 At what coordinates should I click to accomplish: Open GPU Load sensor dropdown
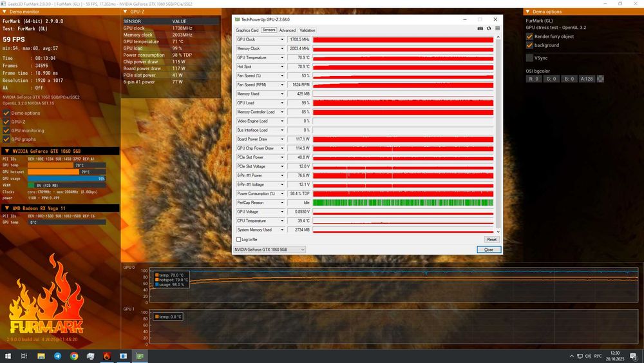coord(282,103)
